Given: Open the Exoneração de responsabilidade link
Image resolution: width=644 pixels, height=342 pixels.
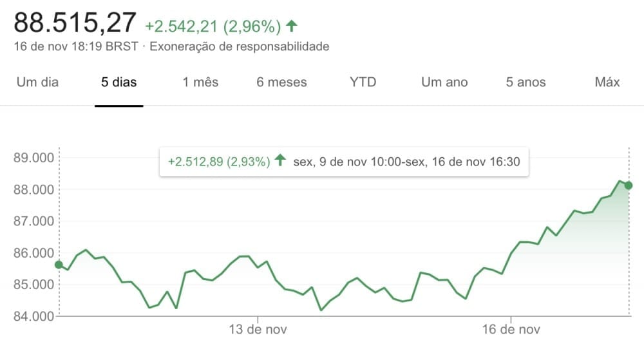Looking at the screenshot, I should [x=240, y=46].
